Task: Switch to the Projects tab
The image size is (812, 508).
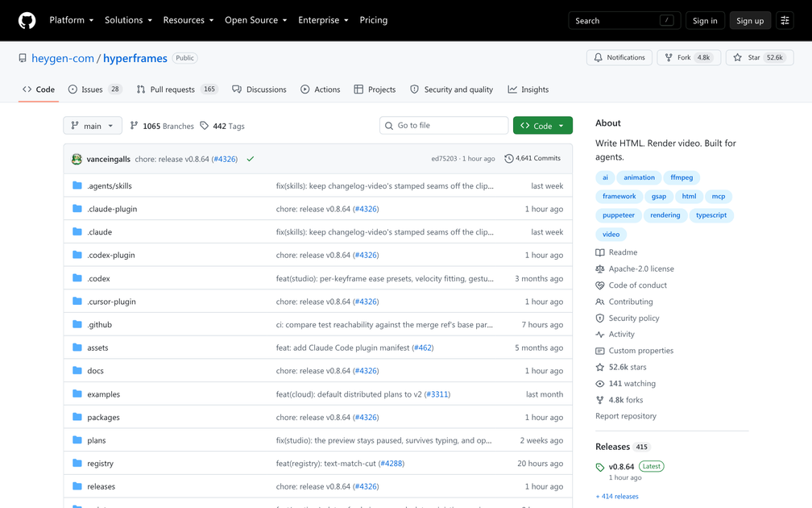Action: (375, 90)
